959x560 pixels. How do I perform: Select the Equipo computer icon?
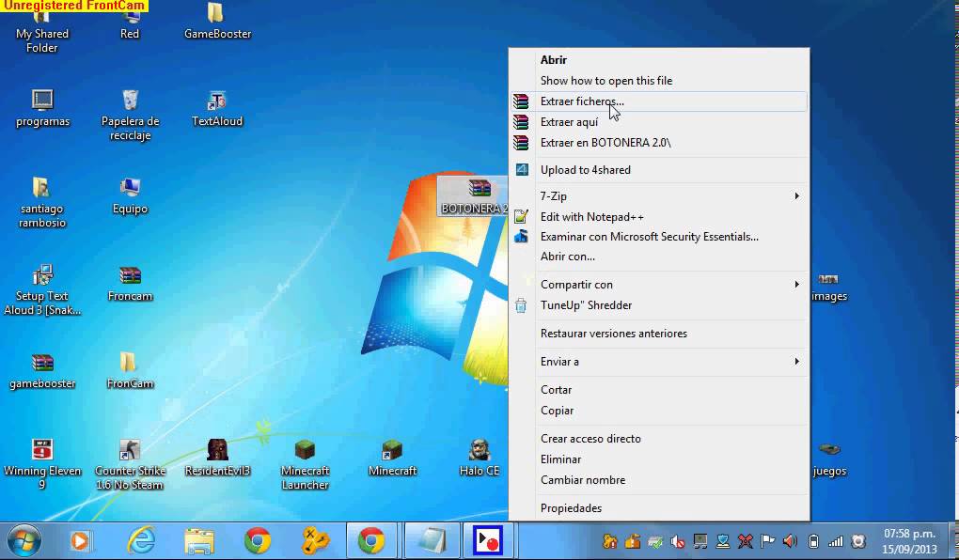(x=130, y=196)
